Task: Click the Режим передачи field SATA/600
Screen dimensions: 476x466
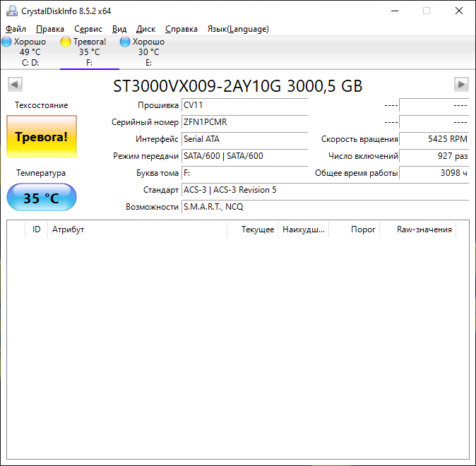Action: click(244, 156)
